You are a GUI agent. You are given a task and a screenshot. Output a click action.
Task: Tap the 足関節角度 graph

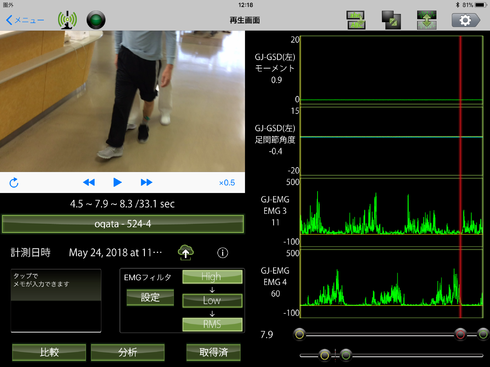(392, 141)
